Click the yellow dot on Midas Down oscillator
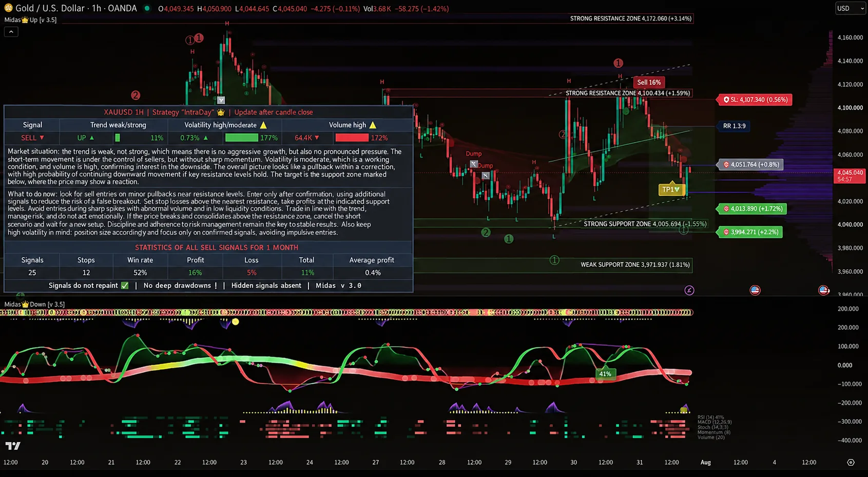 (236, 322)
